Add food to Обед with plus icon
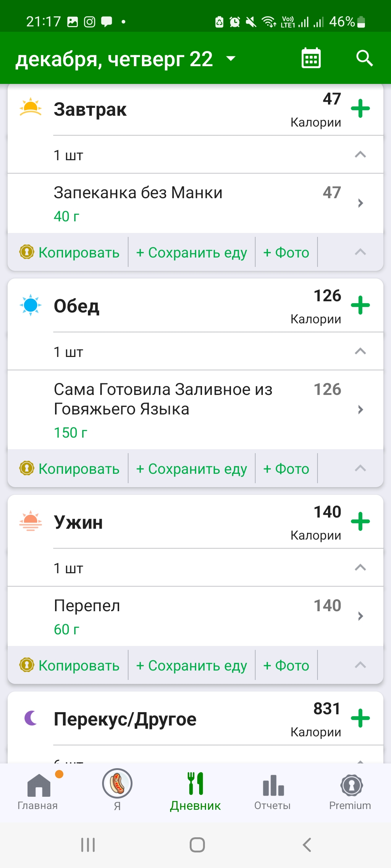The height and width of the screenshot is (868, 391). point(360,305)
